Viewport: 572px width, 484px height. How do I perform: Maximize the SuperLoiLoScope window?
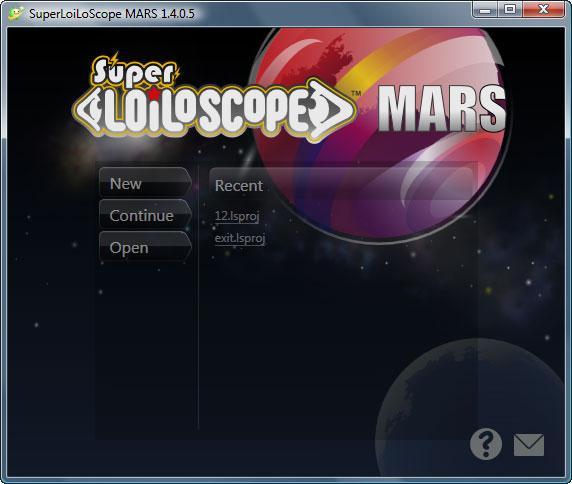point(510,9)
